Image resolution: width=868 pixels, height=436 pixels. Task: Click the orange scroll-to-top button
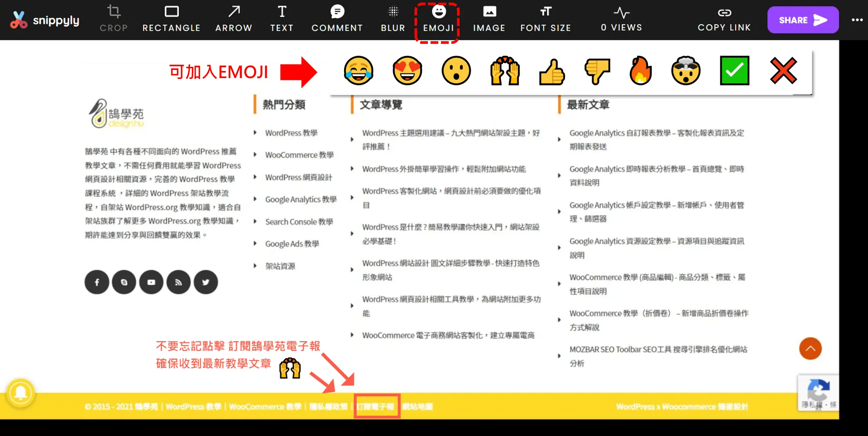tap(810, 348)
